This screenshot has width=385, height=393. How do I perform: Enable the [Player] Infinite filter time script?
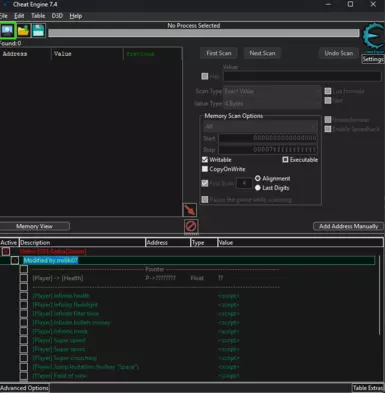point(24,314)
